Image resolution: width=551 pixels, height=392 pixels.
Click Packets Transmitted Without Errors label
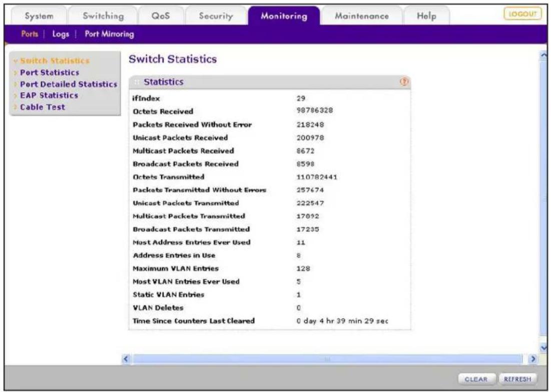pos(199,190)
